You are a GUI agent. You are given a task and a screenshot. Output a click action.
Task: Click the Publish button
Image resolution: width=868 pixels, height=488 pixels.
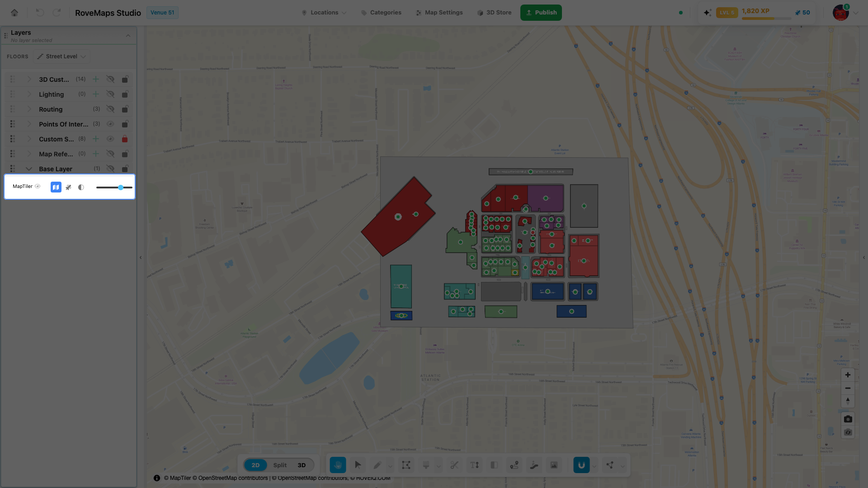[541, 13]
